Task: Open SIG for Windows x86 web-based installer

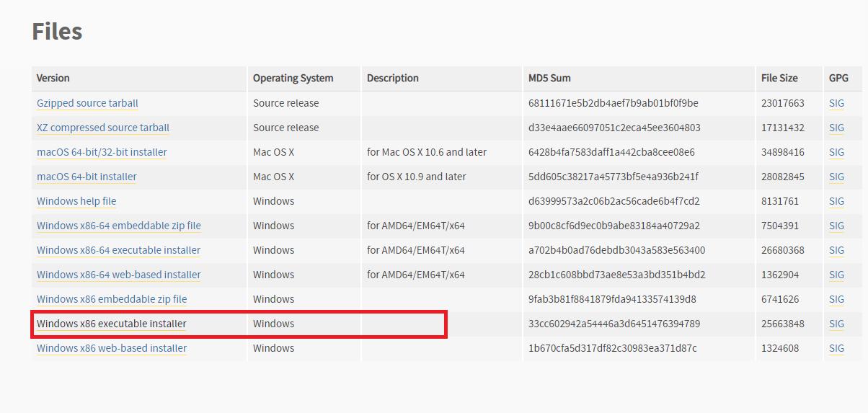Action: 836,348
